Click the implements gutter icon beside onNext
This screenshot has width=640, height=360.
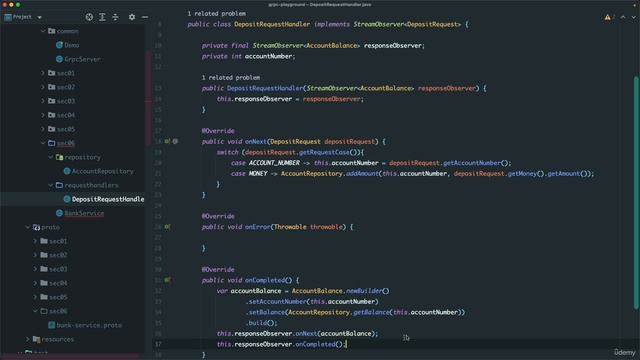coord(167,141)
